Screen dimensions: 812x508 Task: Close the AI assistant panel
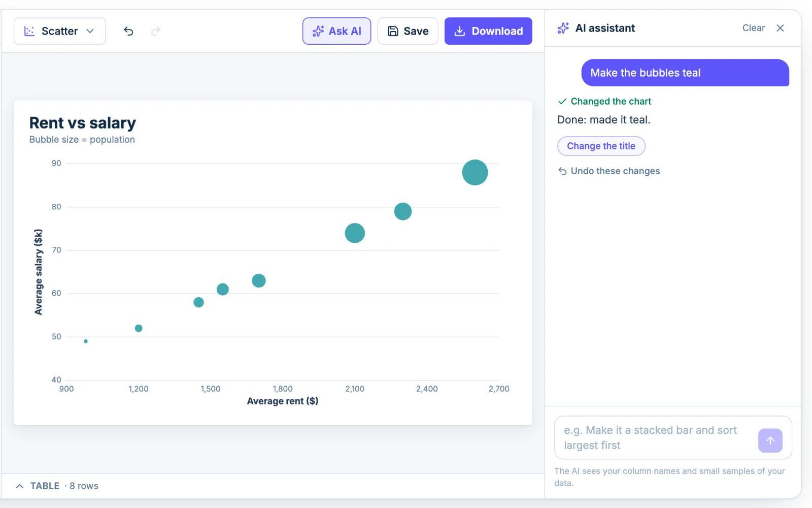(x=780, y=28)
